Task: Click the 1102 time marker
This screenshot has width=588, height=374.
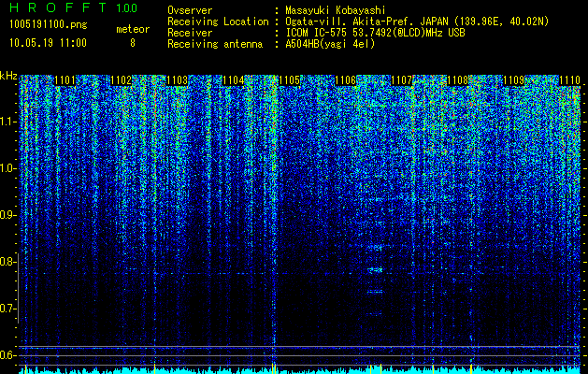Action: coord(122,80)
